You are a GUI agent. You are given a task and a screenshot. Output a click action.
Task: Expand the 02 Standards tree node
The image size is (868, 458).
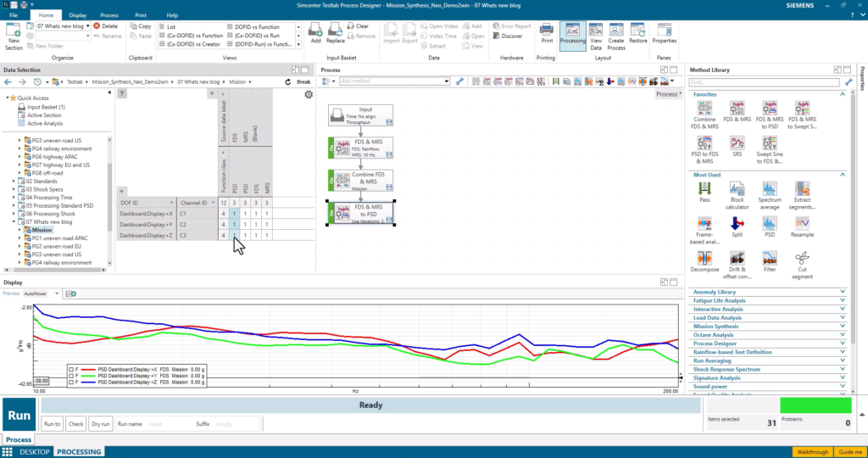pos(14,181)
